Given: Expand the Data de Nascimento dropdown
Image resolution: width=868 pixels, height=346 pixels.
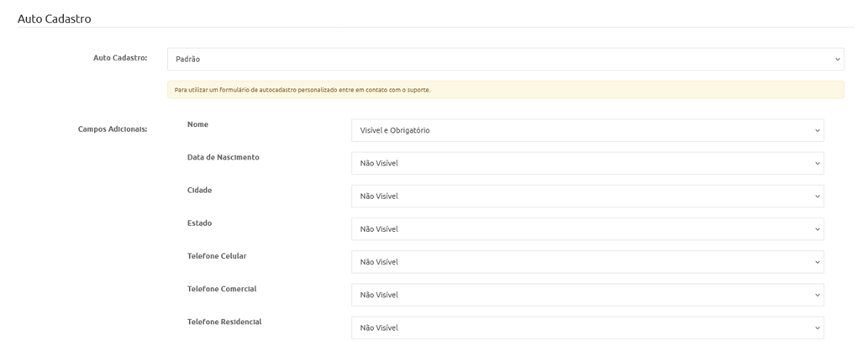Looking at the screenshot, I should pos(587,163).
